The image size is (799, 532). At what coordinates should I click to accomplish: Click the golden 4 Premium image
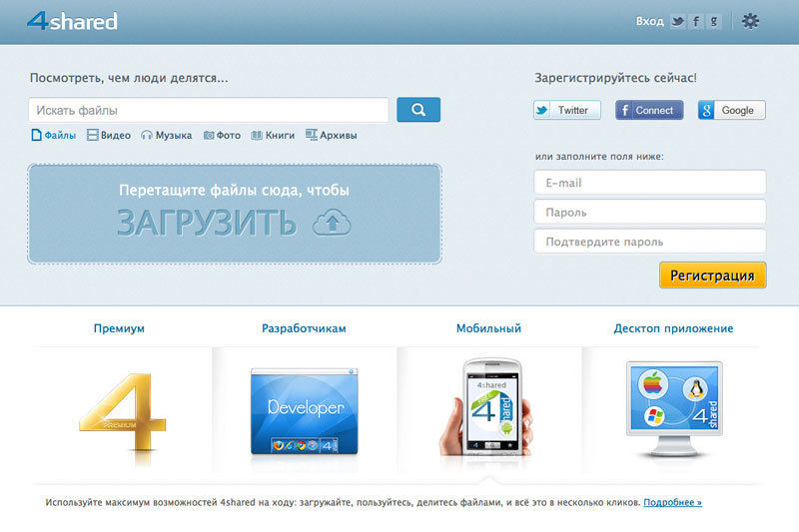[123, 412]
